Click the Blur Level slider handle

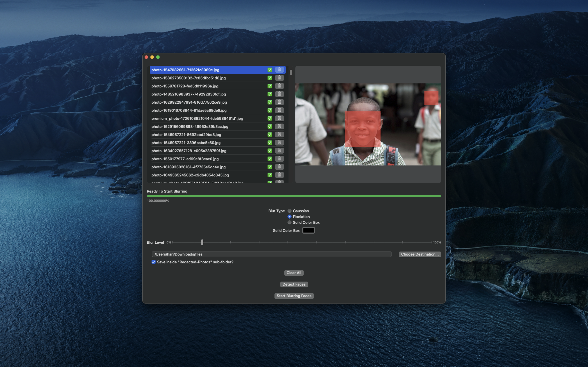tap(202, 242)
